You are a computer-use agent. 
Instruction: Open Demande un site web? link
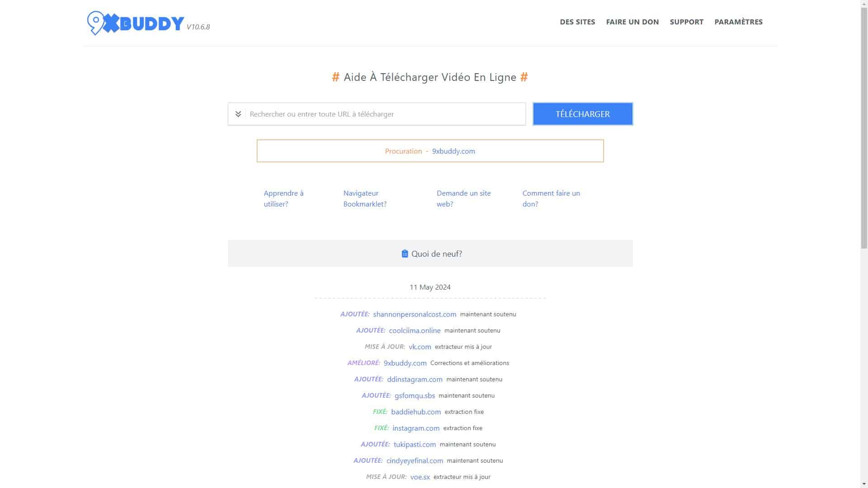pos(463,198)
